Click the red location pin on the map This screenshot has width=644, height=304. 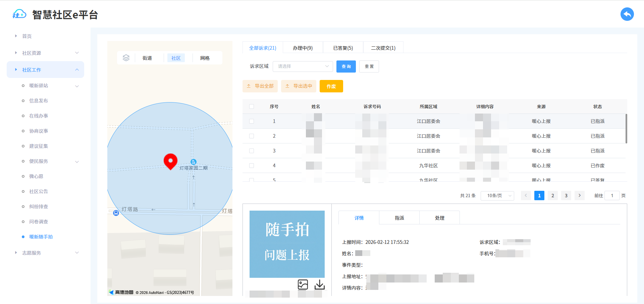coord(170,161)
